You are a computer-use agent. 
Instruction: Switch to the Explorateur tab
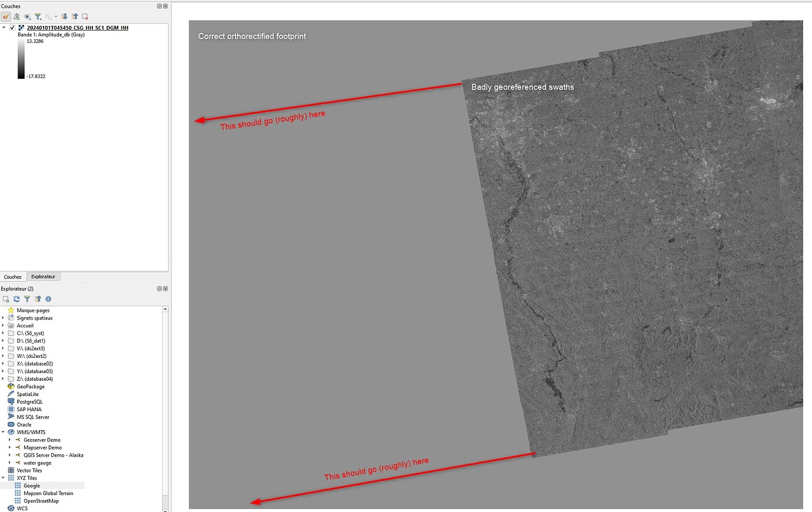point(43,277)
